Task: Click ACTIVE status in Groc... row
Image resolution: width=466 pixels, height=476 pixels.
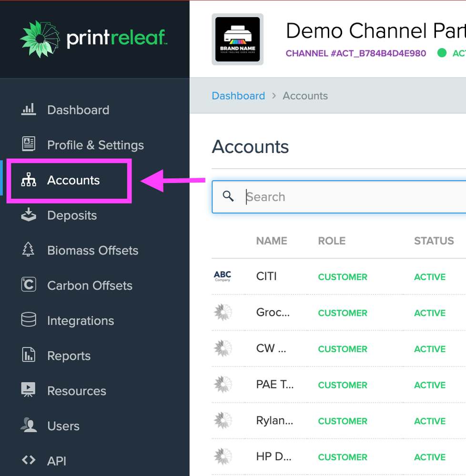Action: [430, 313]
